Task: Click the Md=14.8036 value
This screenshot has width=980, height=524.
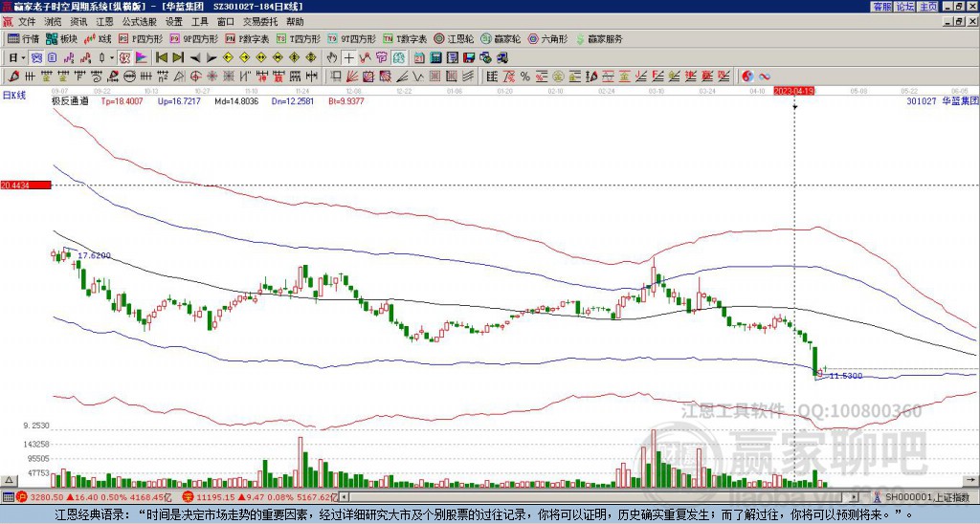Action: 236,100
